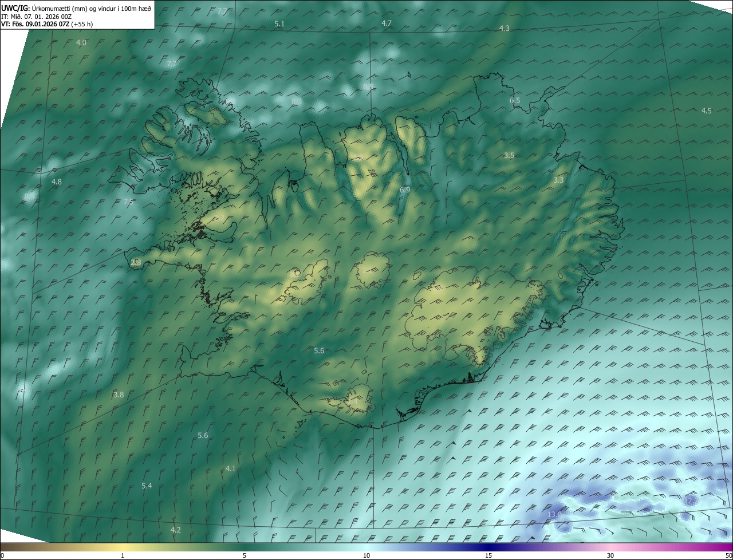Click the 13.0 maximum value label
Viewport: 733px width, 560px height.
pyautogui.click(x=554, y=515)
